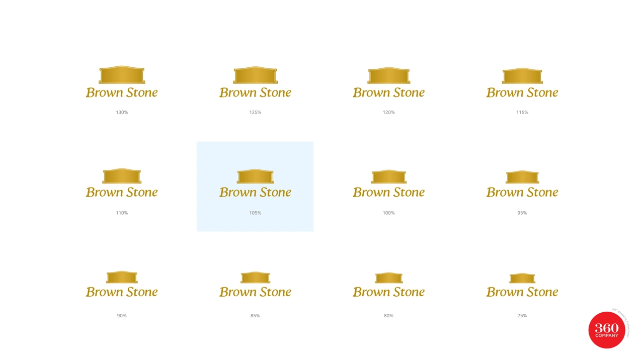Click the 90% label text
Image resolution: width=644 pixels, height=362 pixels.
click(x=122, y=315)
